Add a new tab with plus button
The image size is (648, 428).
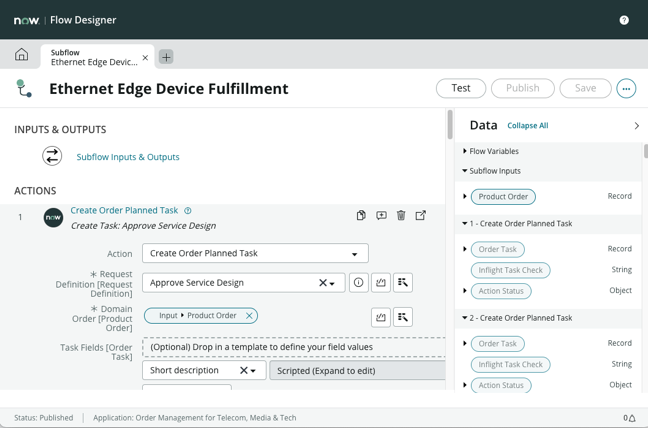click(166, 57)
